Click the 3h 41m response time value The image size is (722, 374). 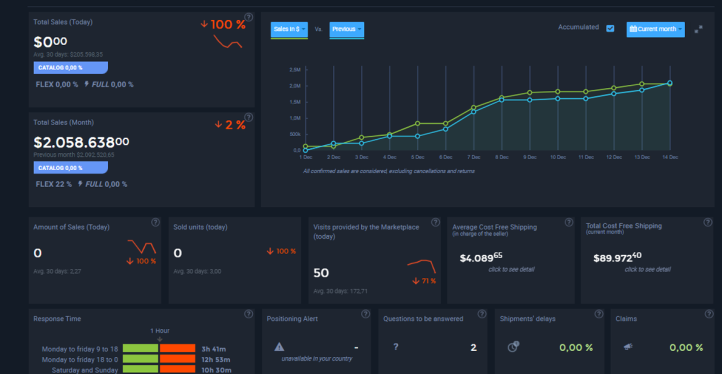pyautogui.click(x=214, y=349)
